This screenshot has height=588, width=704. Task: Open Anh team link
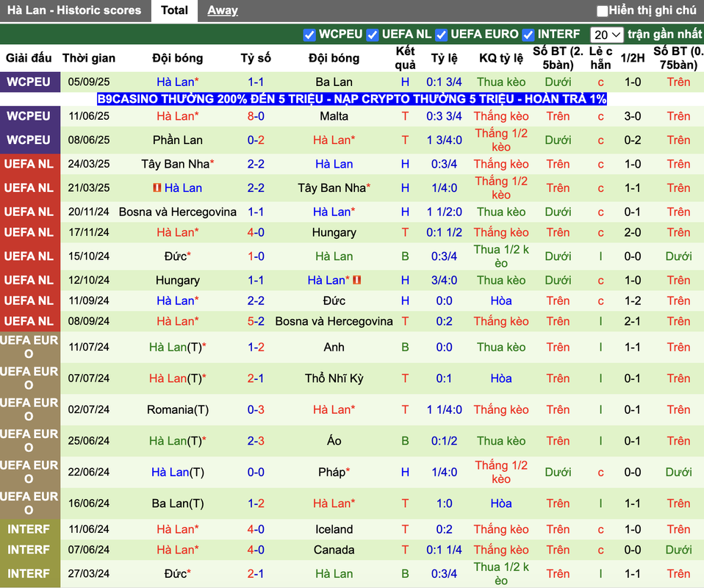pyautogui.click(x=334, y=347)
